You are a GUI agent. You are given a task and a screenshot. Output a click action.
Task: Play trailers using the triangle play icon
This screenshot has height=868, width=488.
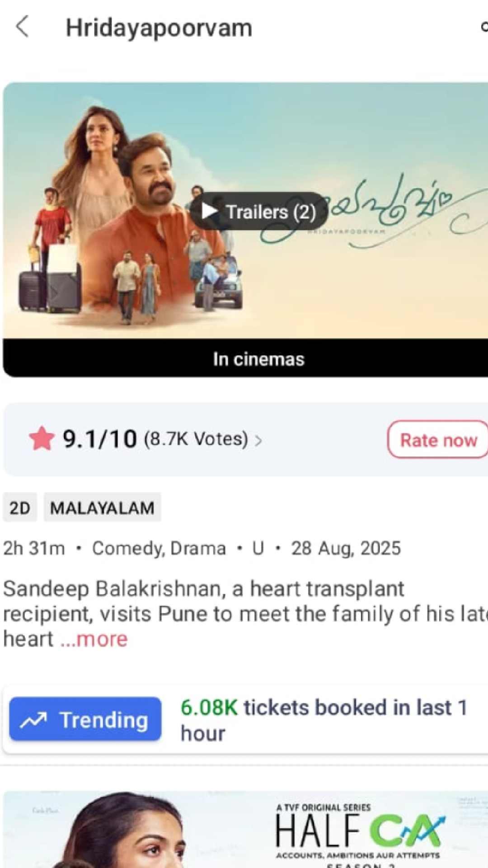[x=208, y=211]
